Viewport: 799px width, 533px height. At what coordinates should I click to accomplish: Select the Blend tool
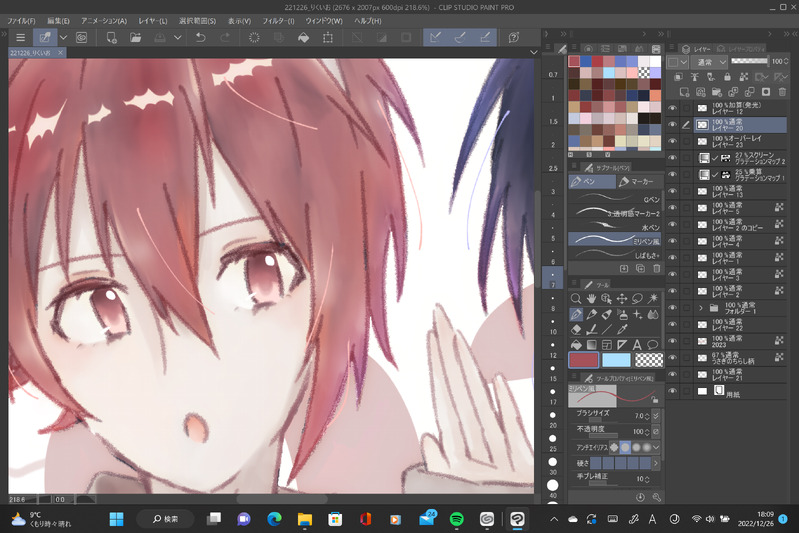(x=653, y=314)
